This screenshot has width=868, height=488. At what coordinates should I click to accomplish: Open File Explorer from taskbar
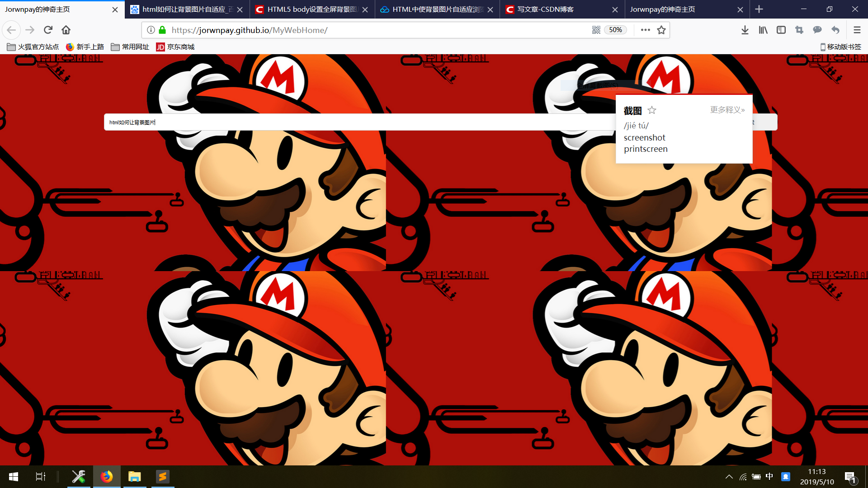[135, 477]
